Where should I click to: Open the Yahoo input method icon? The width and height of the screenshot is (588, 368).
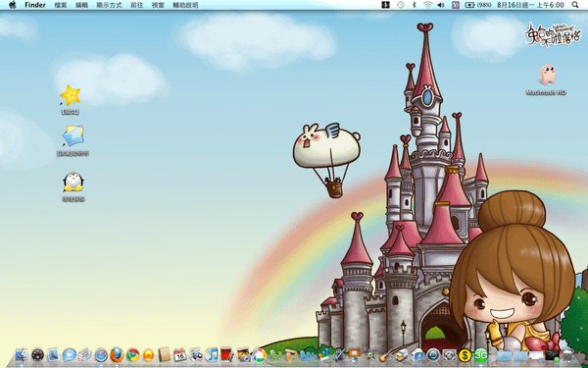(456, 5)
